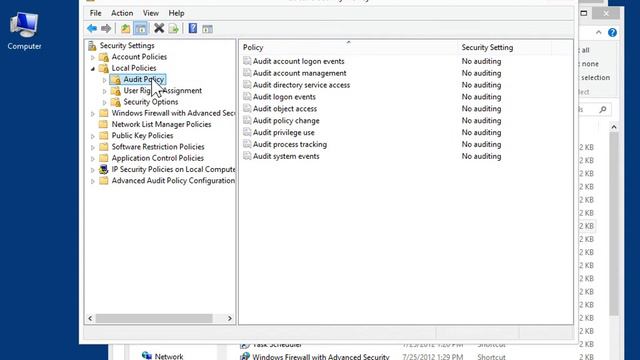Select Audit account management policy
Image resolution: width=640 pixels, height=360 pixels.
click(x=300, y=73)
